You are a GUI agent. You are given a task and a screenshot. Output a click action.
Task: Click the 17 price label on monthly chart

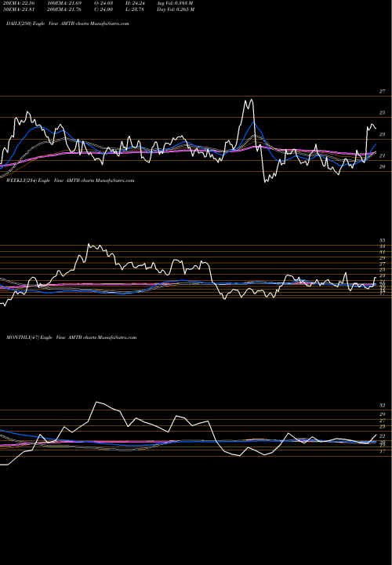383,451
